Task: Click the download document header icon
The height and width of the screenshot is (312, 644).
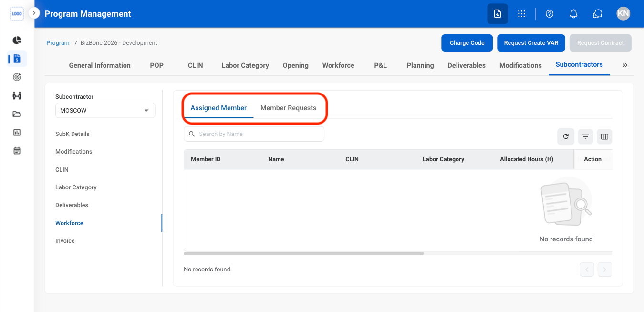Action: coord(498,14)
